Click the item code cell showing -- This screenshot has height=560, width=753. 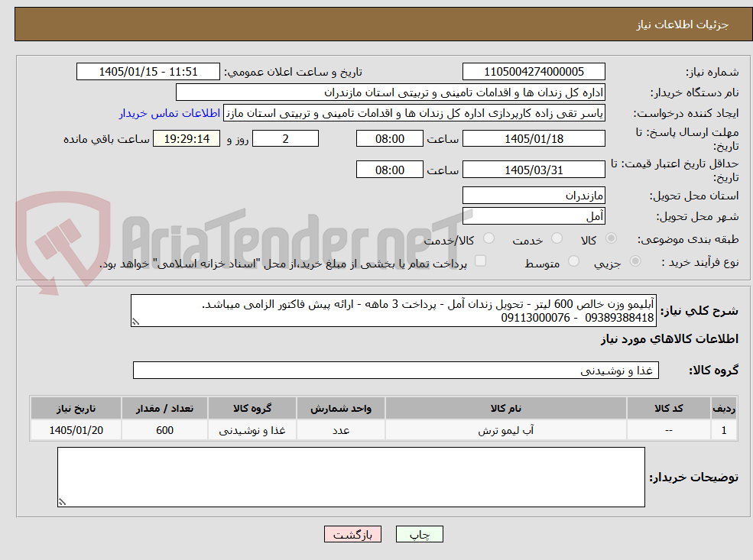[x=668, y=430]
